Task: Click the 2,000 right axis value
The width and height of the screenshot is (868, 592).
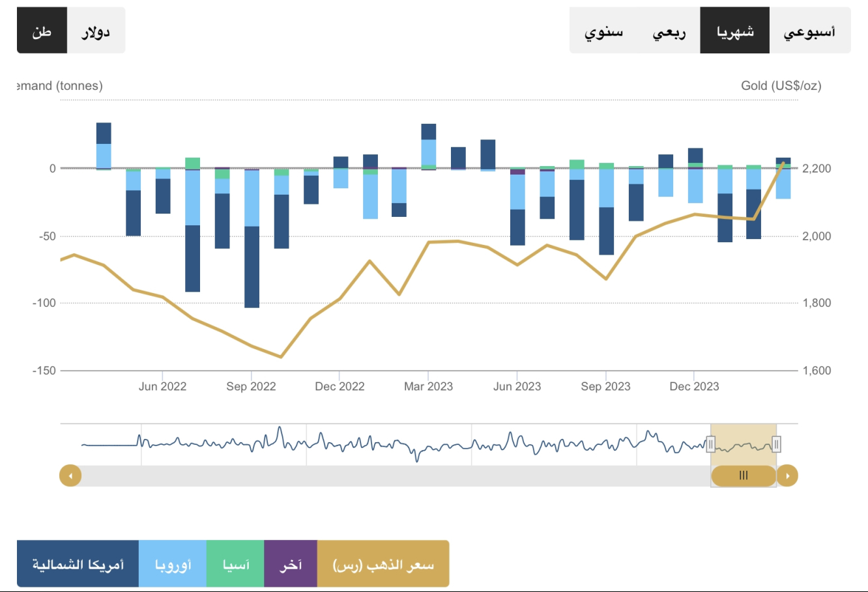Action: pos(817,236)
